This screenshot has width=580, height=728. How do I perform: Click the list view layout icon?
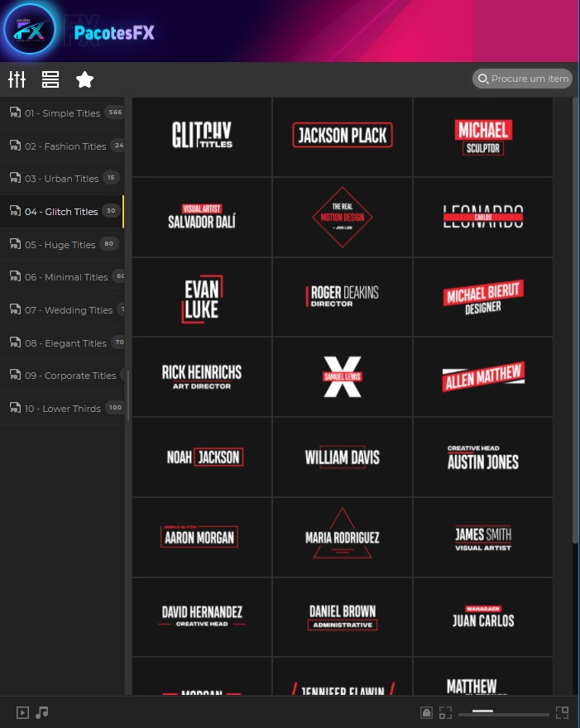point(50,79)
